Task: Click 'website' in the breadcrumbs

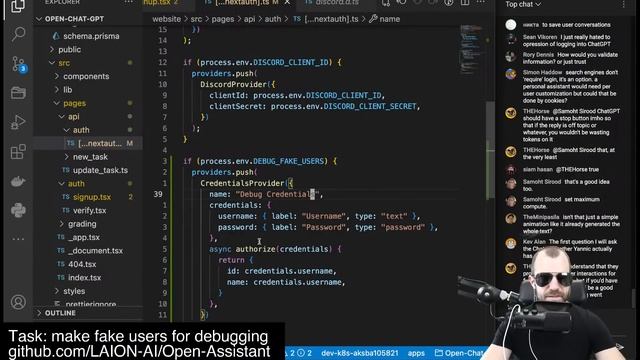Action: [x=167, y=19]
